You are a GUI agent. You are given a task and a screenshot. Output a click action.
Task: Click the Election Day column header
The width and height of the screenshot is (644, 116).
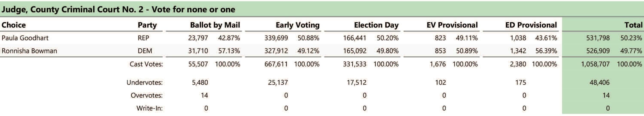[x=376, y=25]
